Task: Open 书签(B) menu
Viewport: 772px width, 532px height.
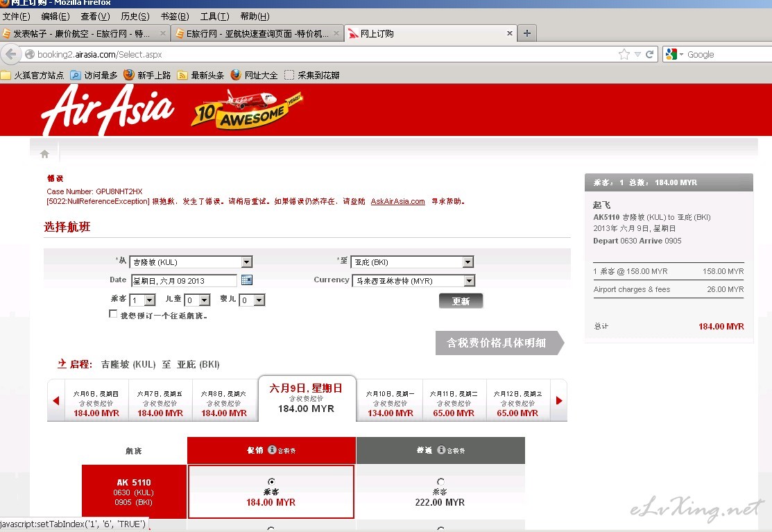Action: 175,16
